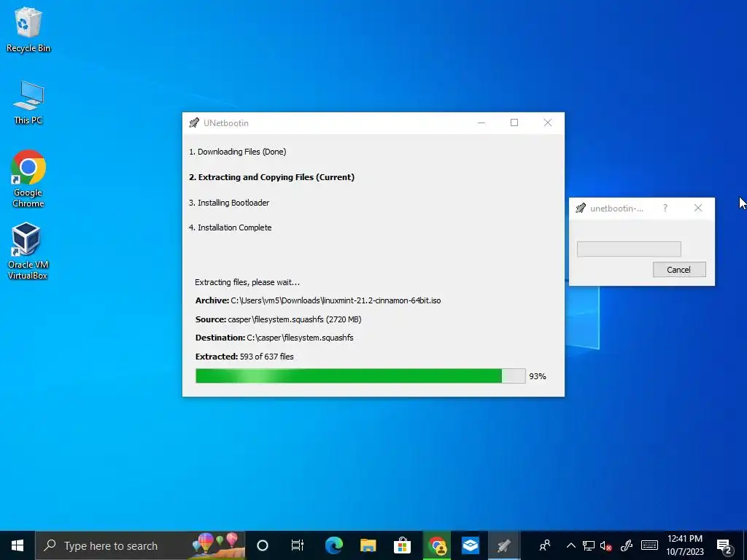Viewport: 747px width, 560px height.
Task: Launch Microsoft Edge from taskbar
Action: click(334, 545)
